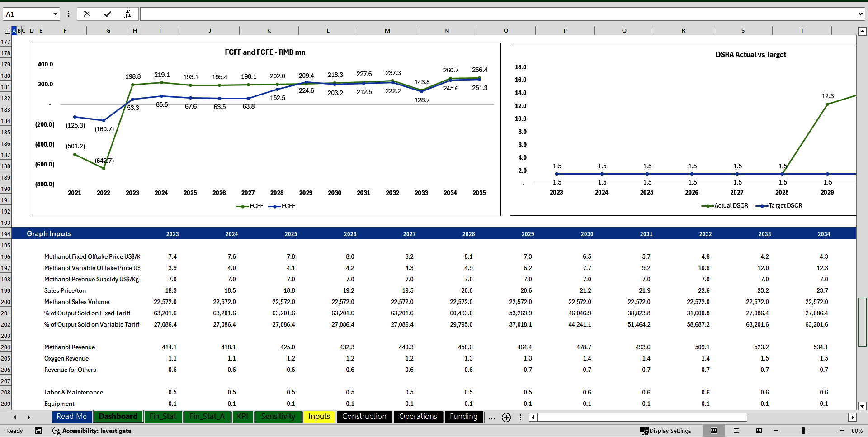
Task: Open the Inputs sheet tab
Action: (319, 417)
